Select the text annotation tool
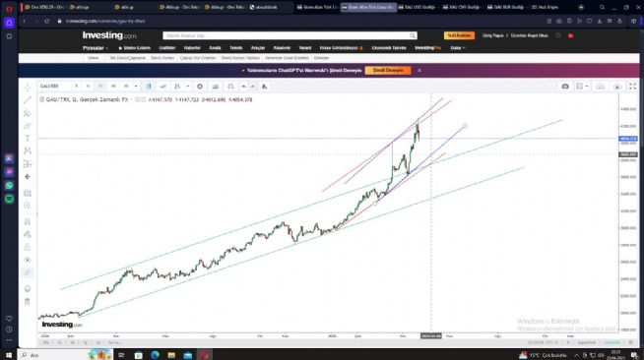644x360 pixels. point(28,139)
